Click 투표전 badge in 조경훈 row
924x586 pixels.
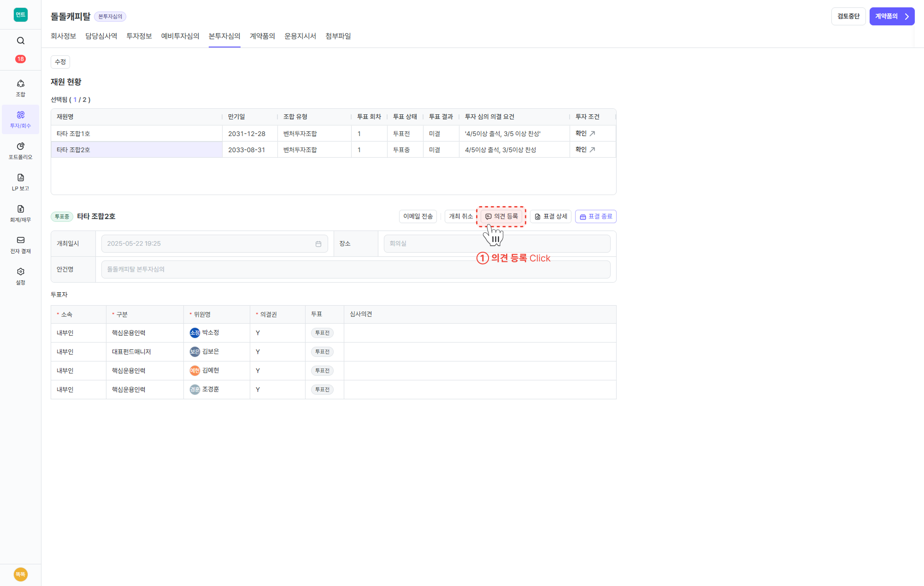click(322, 389)
